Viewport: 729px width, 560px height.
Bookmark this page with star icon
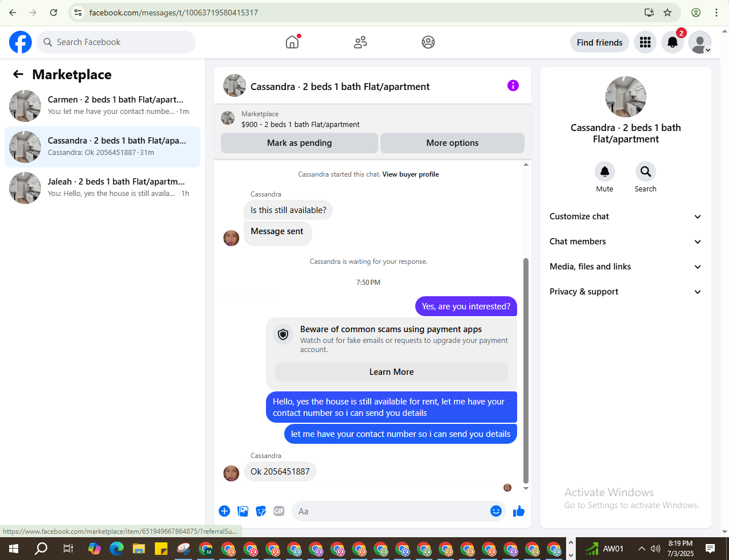point(667,13)
